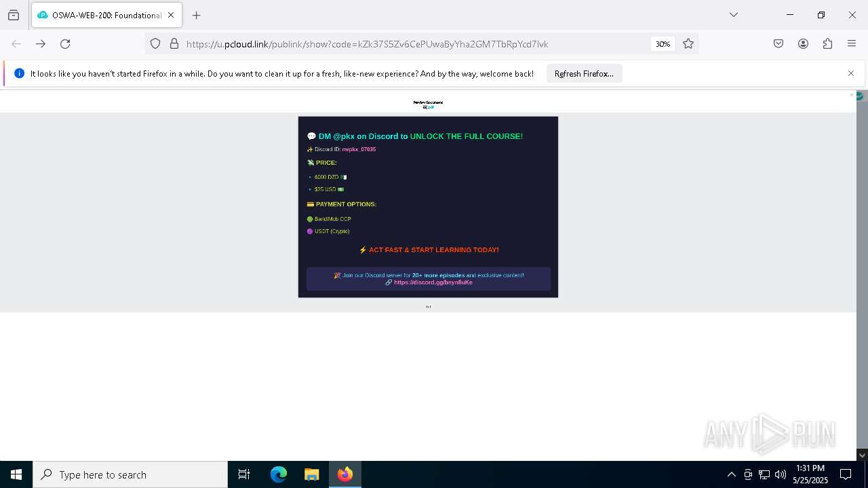This screenshot has height=488, width=868.
Task: Minimize the Firefox window
Action: pos(790,15)
